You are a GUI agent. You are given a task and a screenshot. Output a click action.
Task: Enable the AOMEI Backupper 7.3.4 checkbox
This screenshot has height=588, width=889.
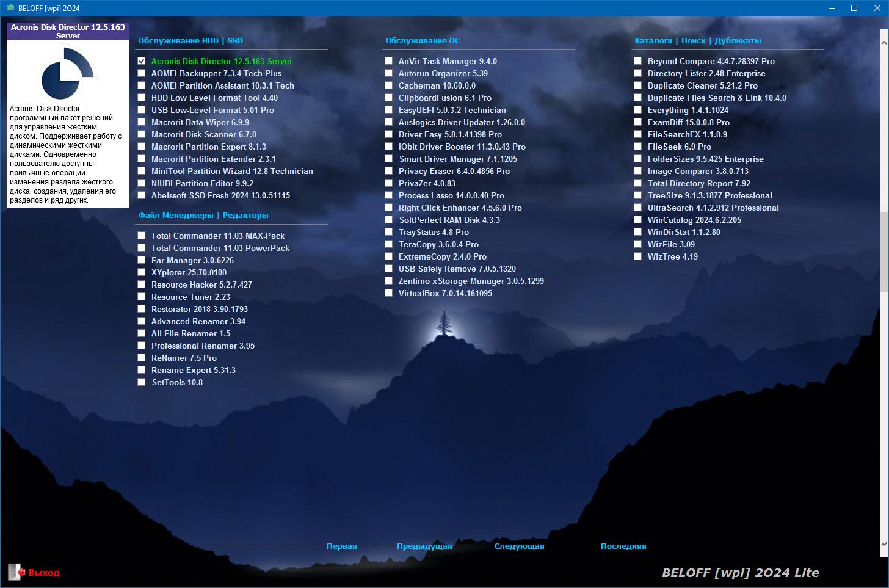coord(142,73)
